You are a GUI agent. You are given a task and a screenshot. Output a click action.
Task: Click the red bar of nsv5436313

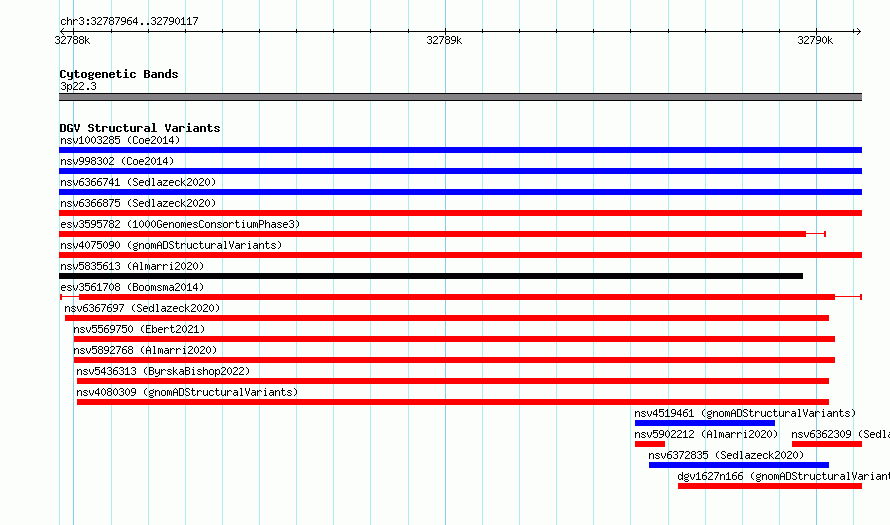[x=453, y=381]
